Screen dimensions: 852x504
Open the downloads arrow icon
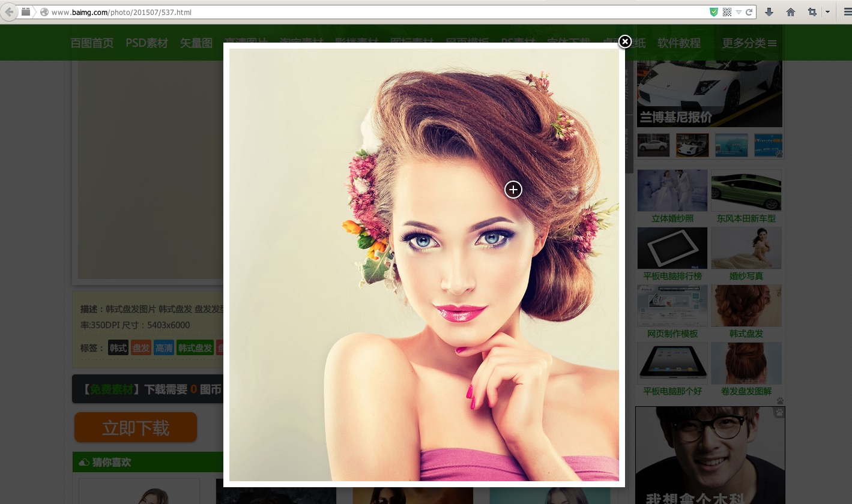click(x=769, y=12)
